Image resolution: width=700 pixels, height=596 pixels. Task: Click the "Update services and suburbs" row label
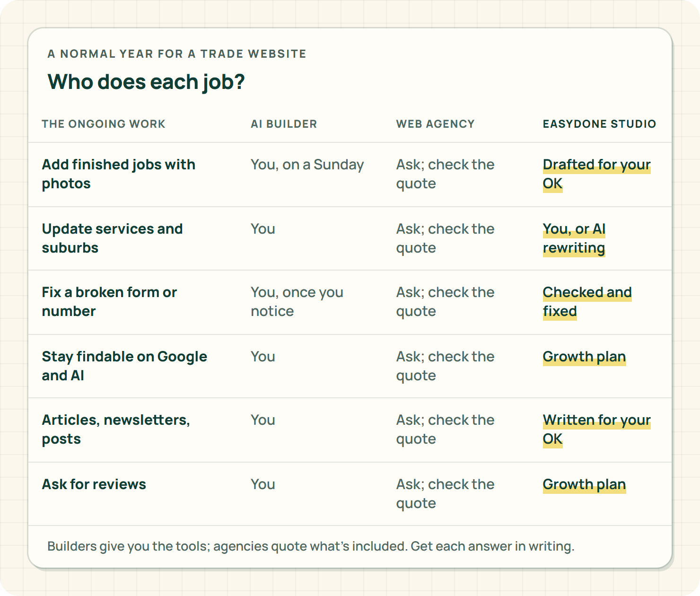[113, 238]
